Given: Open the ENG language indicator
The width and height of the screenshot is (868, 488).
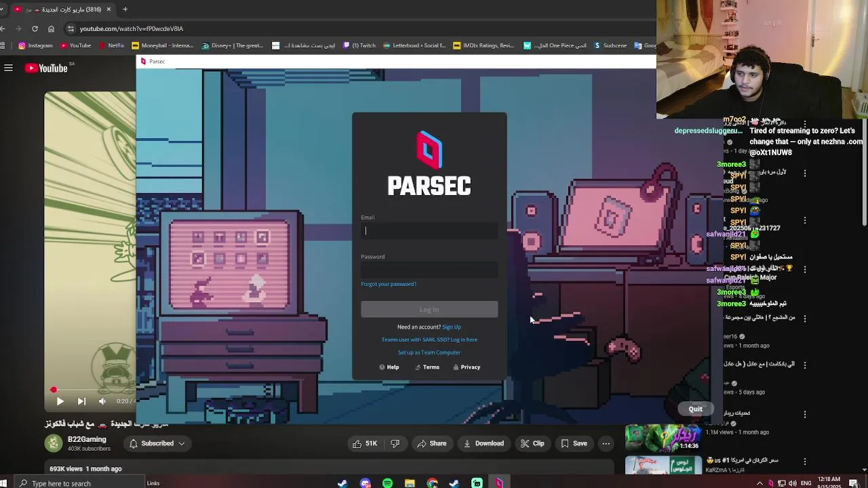Looking at the screenshot, I should (806, 483).
